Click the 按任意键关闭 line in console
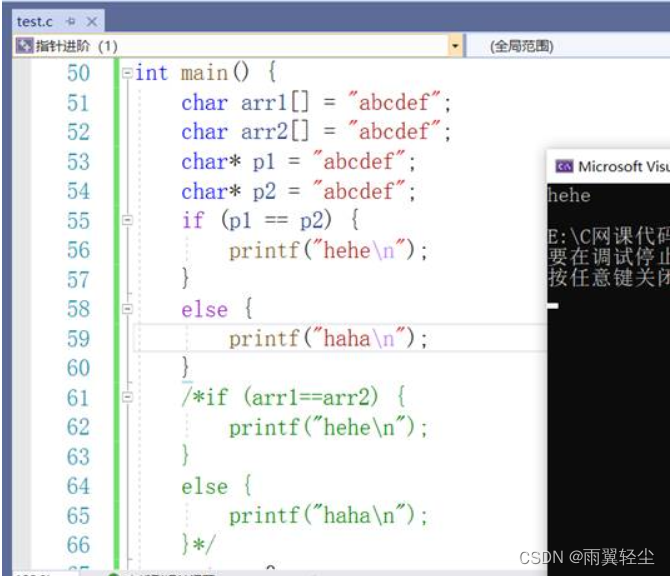The width and height of the screenshot is (671, 576). click(x=608, y=278)
